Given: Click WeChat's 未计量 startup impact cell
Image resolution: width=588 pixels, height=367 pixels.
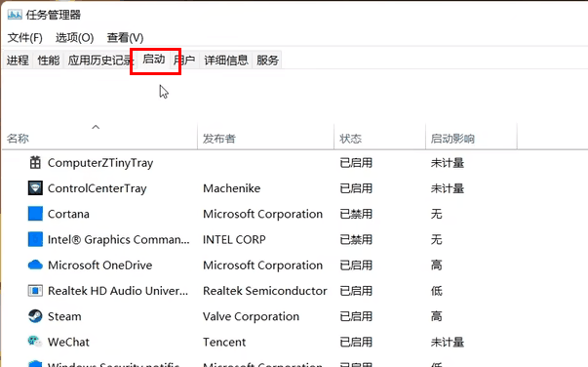Looking at the screenshot, I should coord(448,342).
